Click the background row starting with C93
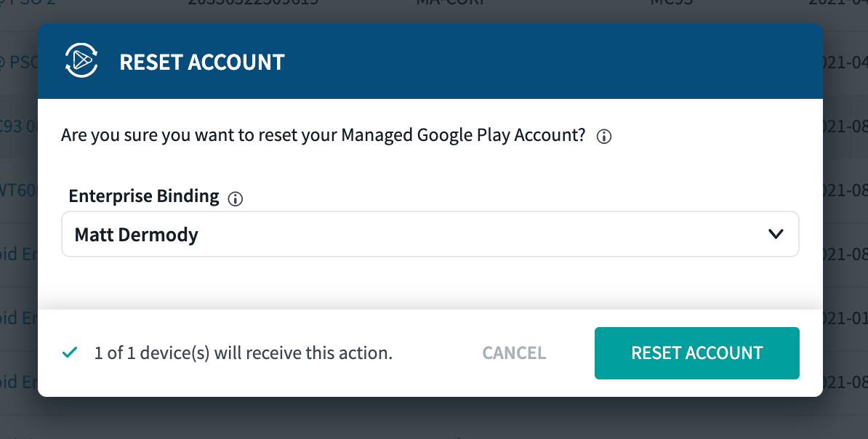The image size is (868, 439). [18, 127]
